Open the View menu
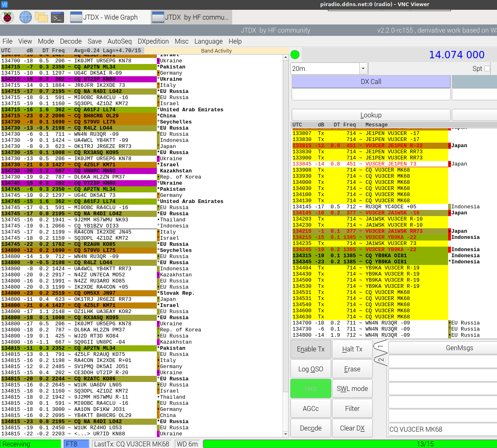 [x=25, y=41]
